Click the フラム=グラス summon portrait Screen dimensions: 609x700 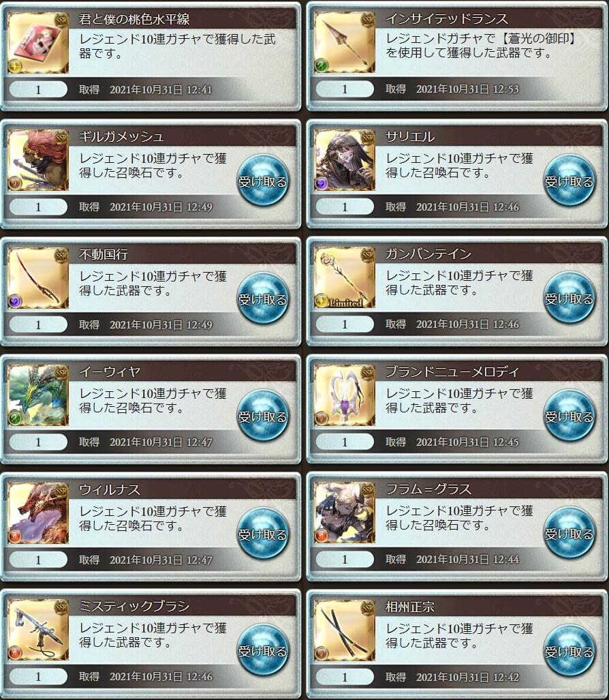tap(345, 513)
